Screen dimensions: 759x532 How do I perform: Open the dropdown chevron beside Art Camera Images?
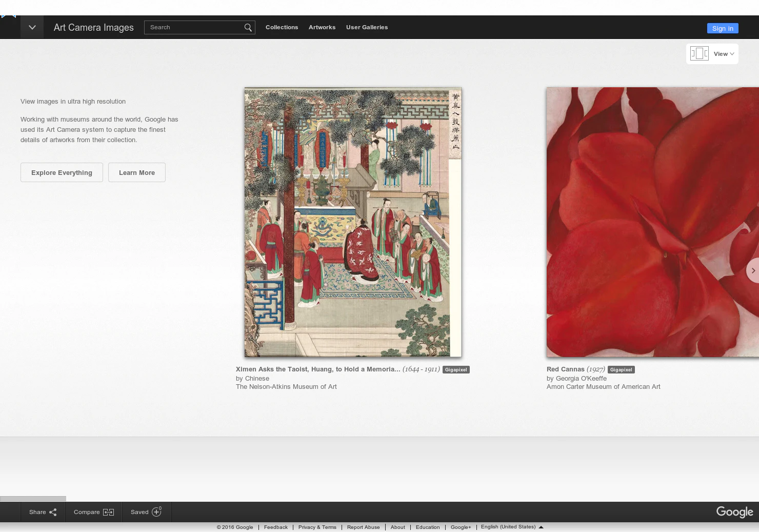pos(32,27)
